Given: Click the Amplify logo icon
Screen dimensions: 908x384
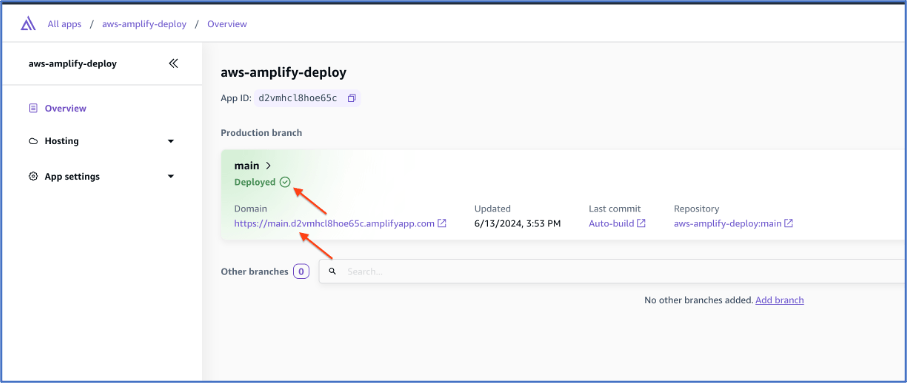Looking at the screenshot, I should pos(28,24).
